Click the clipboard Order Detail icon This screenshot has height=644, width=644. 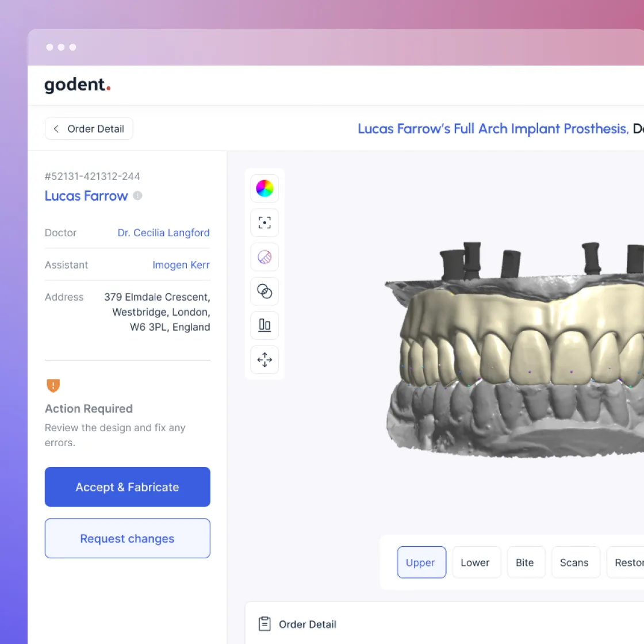click(x=264, y=624)
